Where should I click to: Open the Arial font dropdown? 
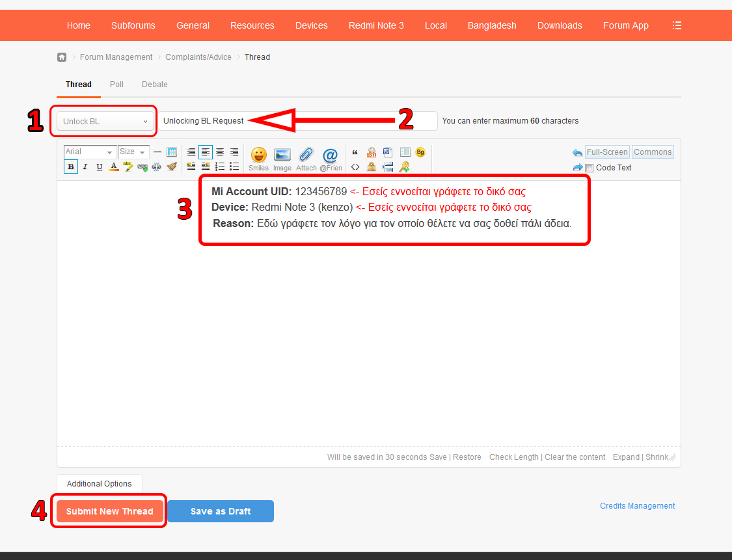pyautogui.click(x=90, y=152)
